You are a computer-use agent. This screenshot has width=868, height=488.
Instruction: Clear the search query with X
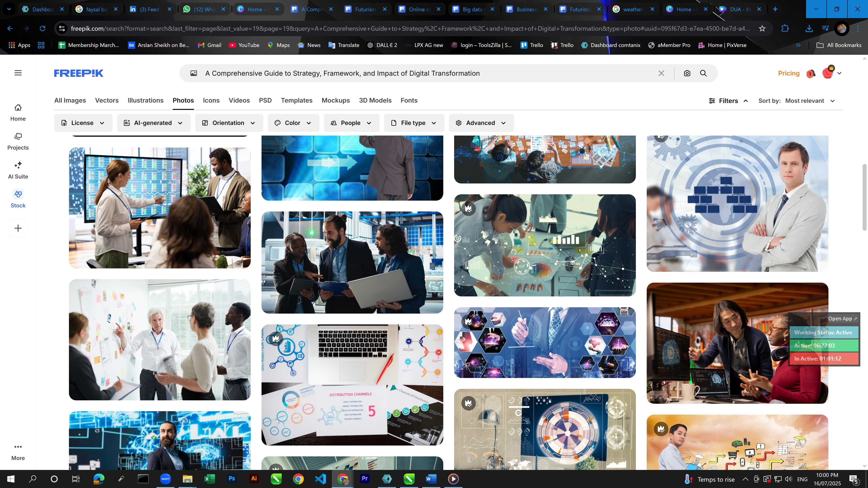661,73
